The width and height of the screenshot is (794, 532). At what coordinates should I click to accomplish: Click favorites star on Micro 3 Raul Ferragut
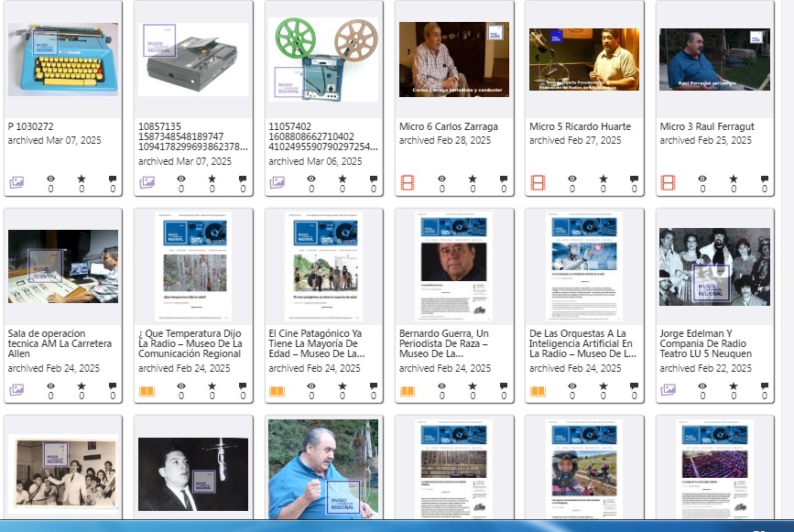[734, 179]
